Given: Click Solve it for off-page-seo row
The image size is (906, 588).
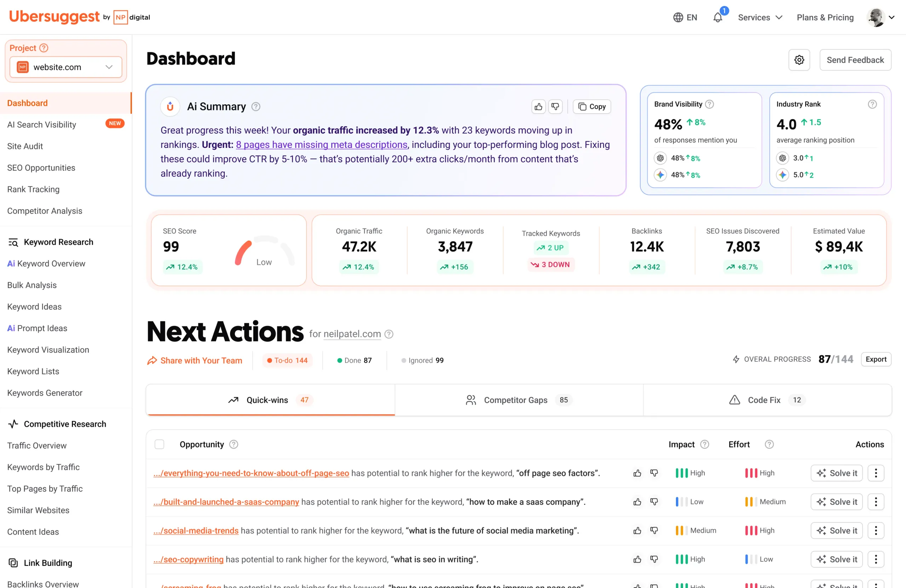Looking at the screenshot, I should click(x=836, y=473).
